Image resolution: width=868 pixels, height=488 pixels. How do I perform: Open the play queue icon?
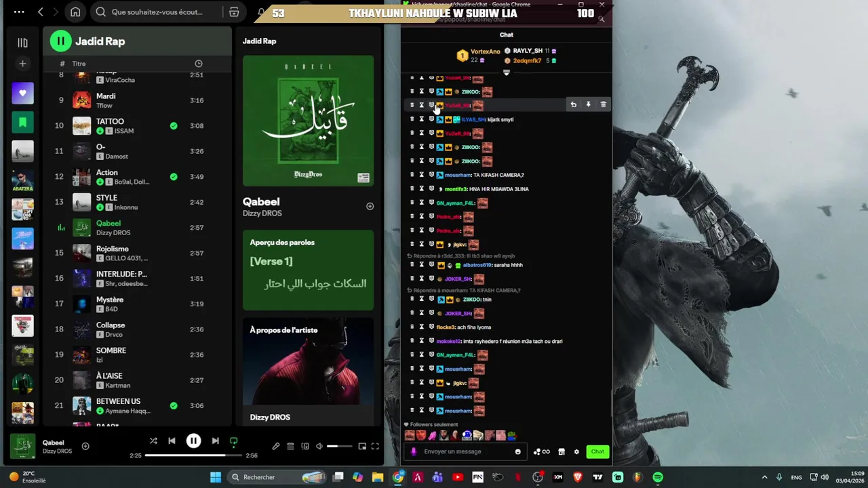point(290,446)
